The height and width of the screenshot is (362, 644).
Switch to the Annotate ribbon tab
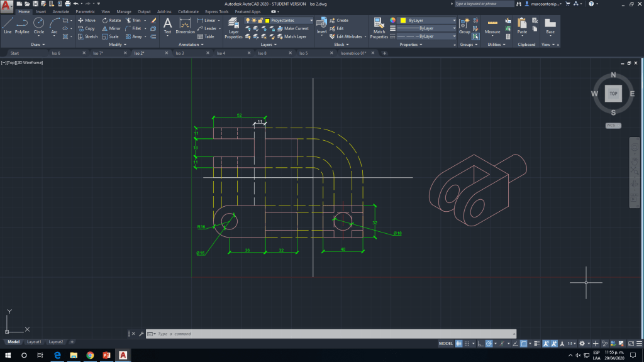tap(61, 11)
